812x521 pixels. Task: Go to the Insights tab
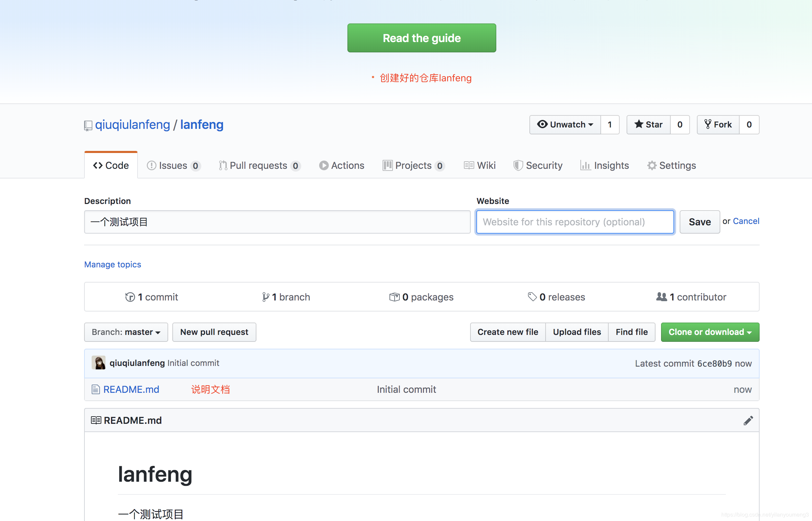pos(605,165)
